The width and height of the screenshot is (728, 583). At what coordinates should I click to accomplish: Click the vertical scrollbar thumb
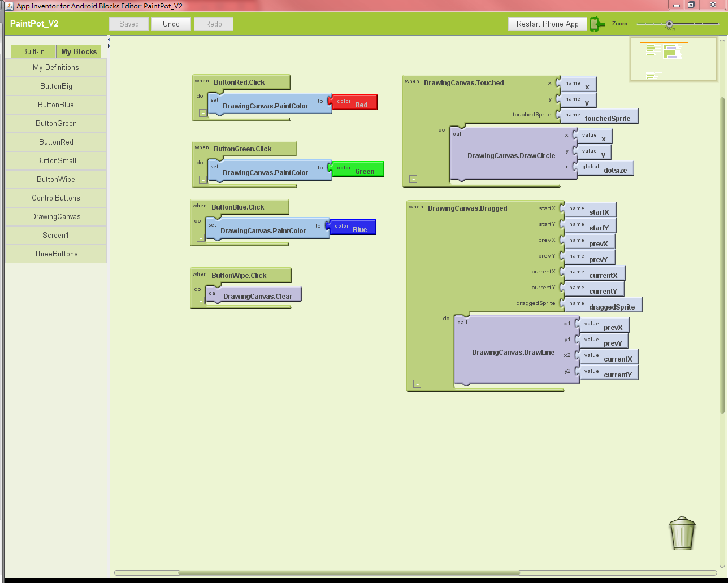click(x=722, y=255)
